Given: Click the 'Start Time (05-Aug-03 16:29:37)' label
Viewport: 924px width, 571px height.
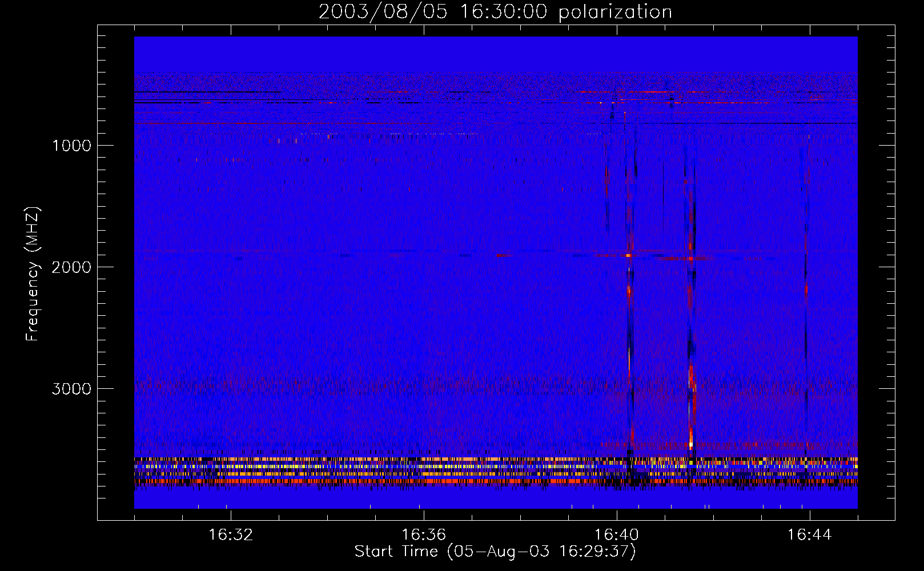Looking at the screenshot, I should tap(495, 552).
